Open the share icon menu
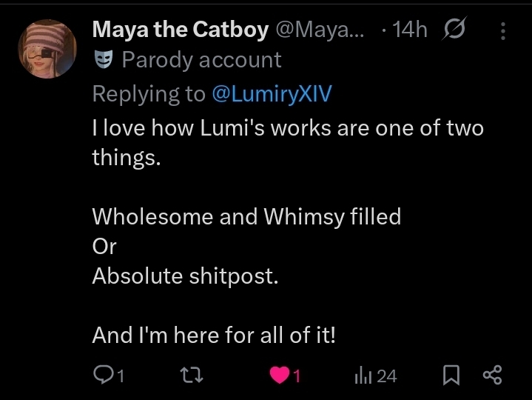532x400 pixels. tap(492, 376)
